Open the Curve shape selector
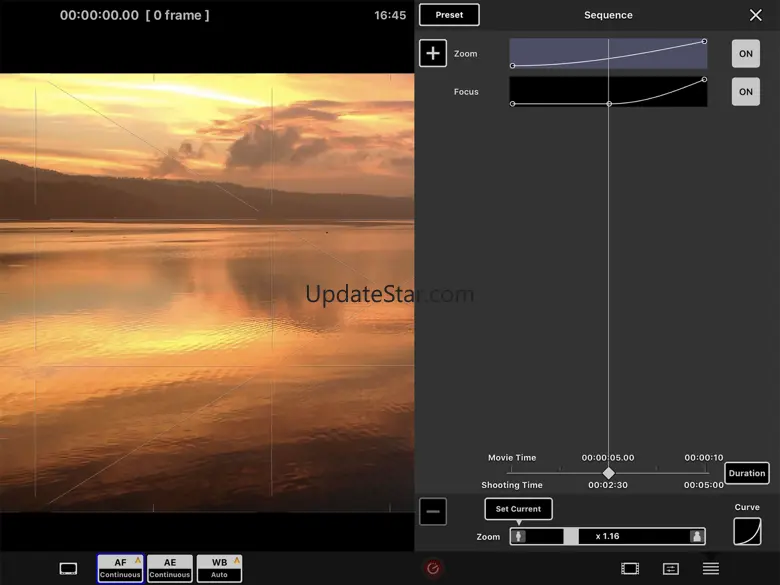Screen dimensions: 780x585 pyautogui.click(x=747, y=531)
